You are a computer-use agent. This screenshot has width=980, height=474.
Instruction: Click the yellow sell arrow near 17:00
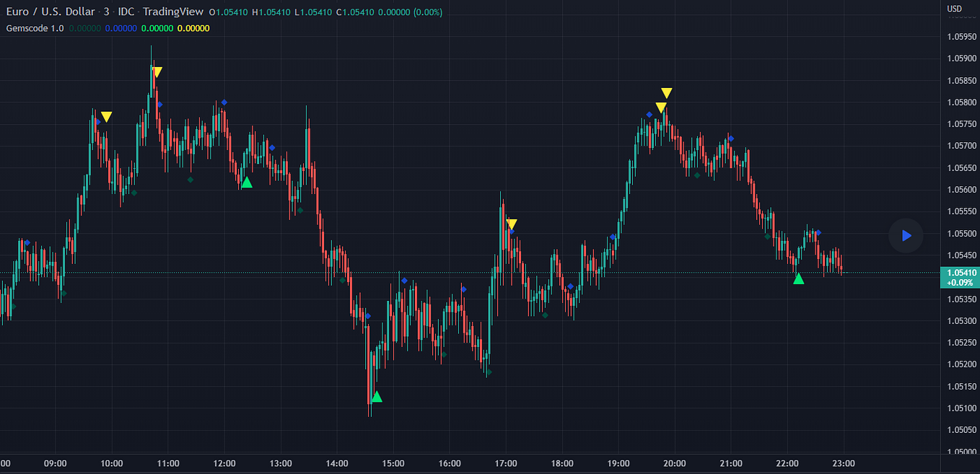tap(511, 224)
